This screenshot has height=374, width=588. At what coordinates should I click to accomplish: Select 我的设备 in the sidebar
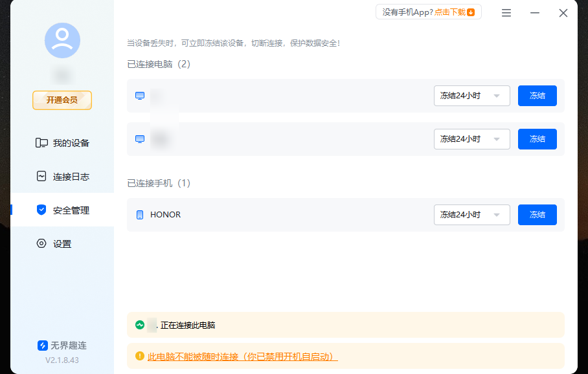coord(62,142)
